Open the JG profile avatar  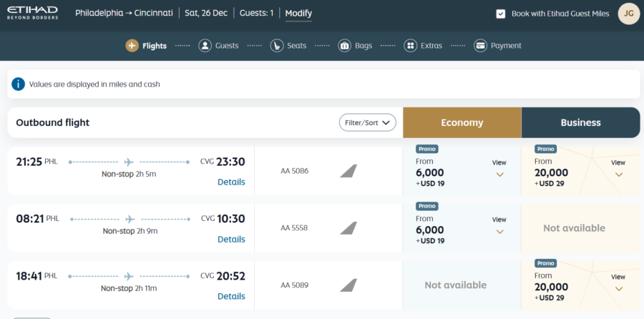[x=629, y=14]
